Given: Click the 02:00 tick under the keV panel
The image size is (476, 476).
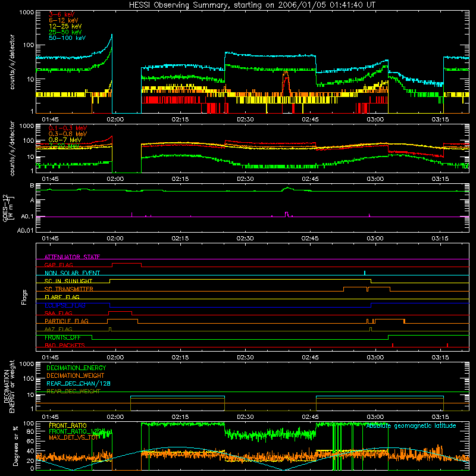Looking at the screenshot, I should point(115,120).
